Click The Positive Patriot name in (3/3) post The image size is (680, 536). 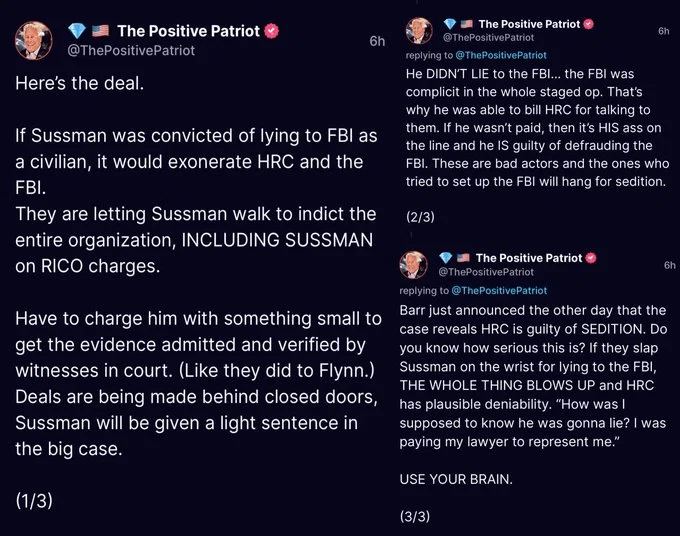tap(529, 258)
